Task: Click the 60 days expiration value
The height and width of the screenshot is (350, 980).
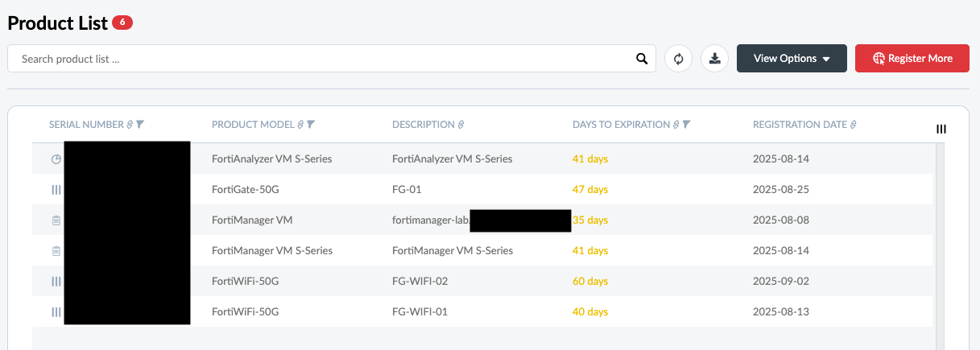Action: pos(590,282)
